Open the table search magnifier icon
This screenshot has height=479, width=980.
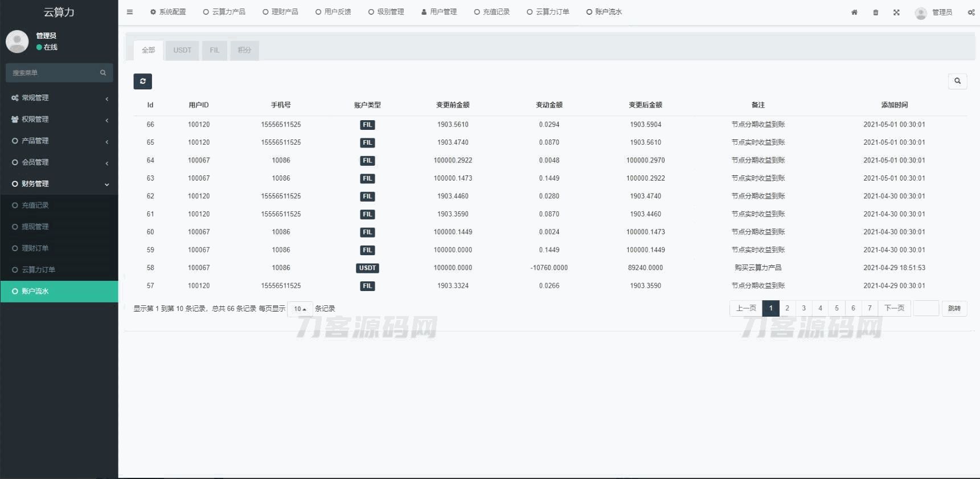[957, 81]
